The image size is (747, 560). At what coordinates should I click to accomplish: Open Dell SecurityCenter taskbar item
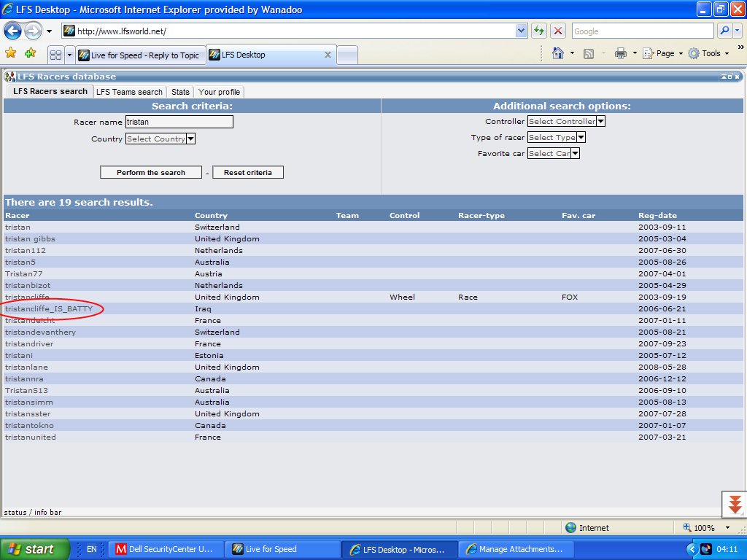point(167,549)
